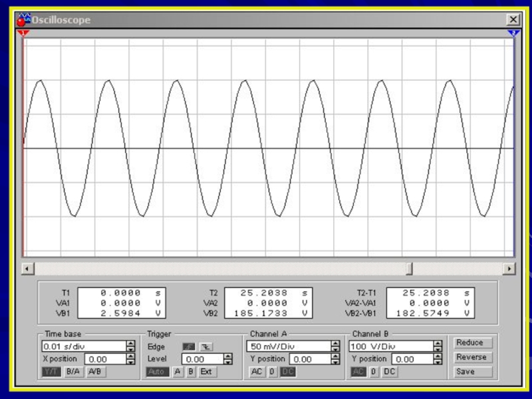
Task: Click the Reverse button
Action: coord(471,357)
